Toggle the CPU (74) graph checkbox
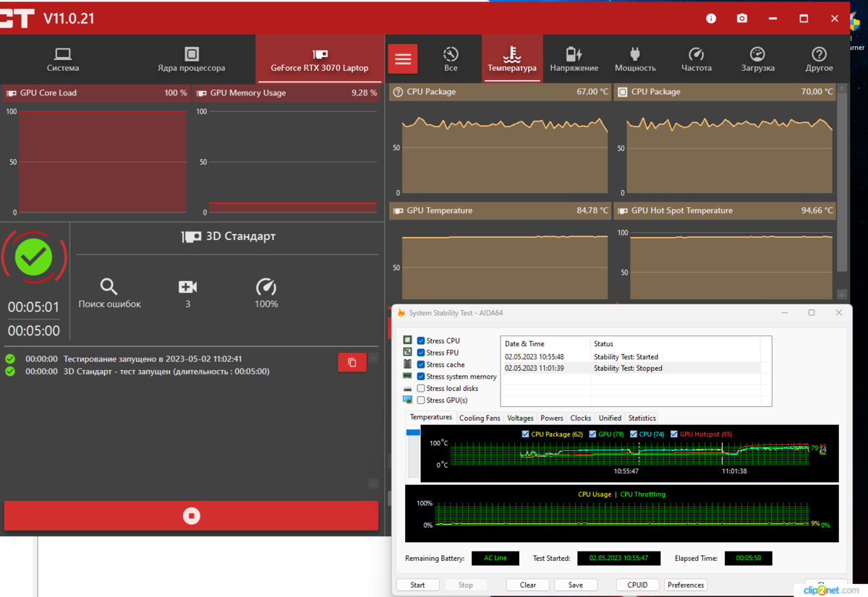 tap(634, 434)
